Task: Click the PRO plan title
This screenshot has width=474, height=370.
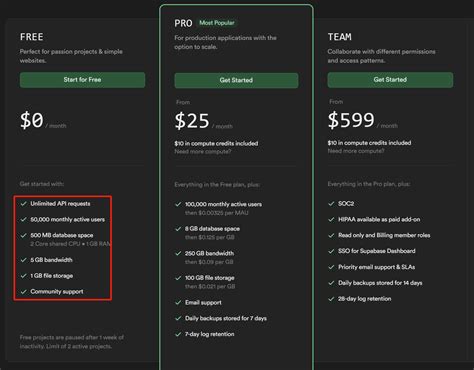Action: [x=183, y=23]
